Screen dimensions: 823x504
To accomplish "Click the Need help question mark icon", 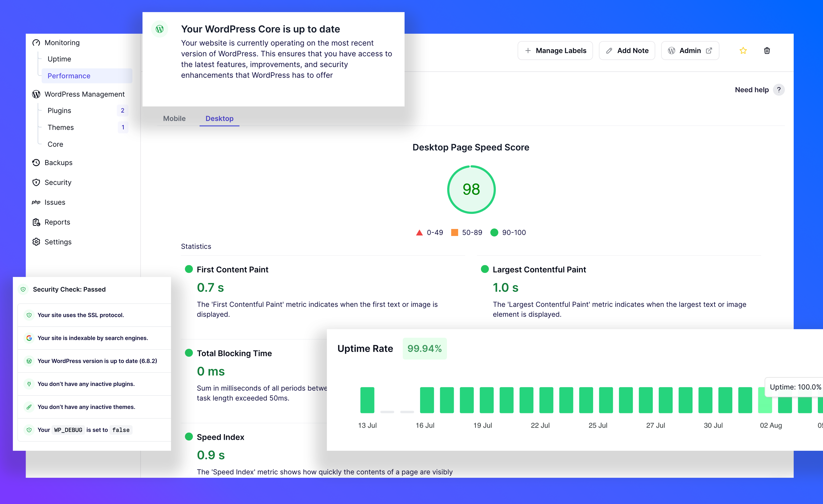I will [779, 89].
